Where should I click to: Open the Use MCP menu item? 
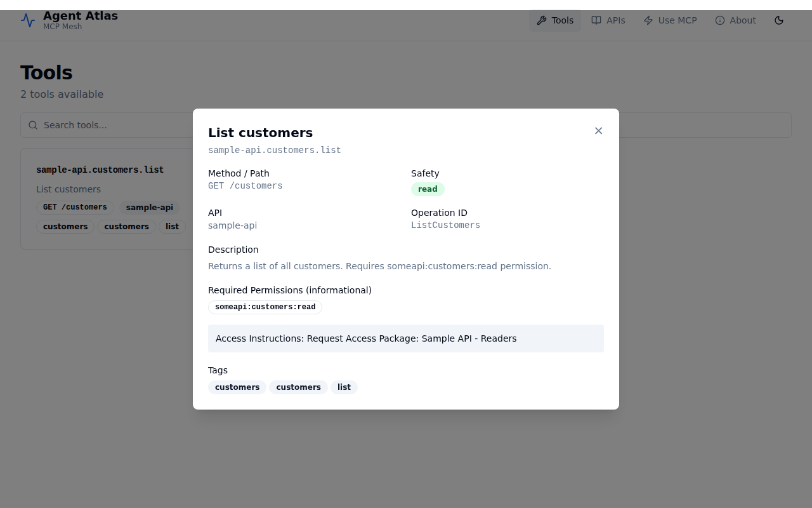pos(670,20)
